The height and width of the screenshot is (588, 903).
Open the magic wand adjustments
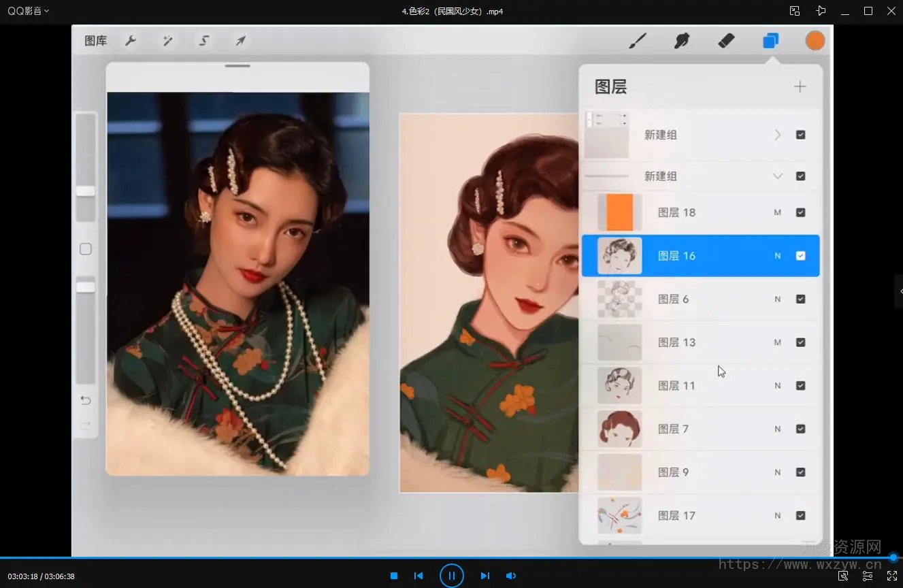coord(167,41)
